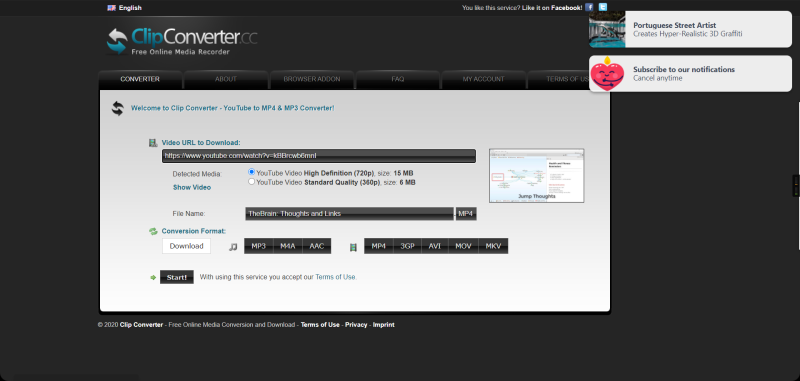Image resolution: width=800 pixels, height=381 pixels.
Task: Click the refresh arrows icon beside Welcome text
Action: [118, 108]
